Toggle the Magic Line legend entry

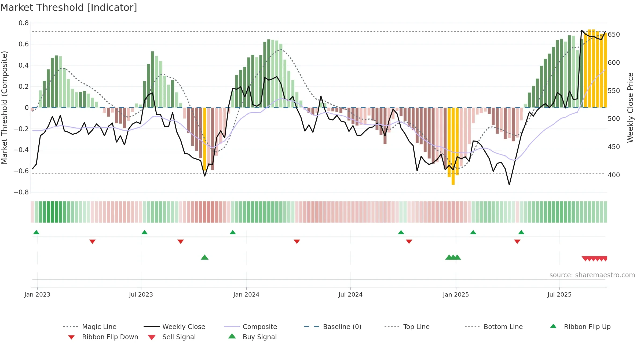click(90, 327)
